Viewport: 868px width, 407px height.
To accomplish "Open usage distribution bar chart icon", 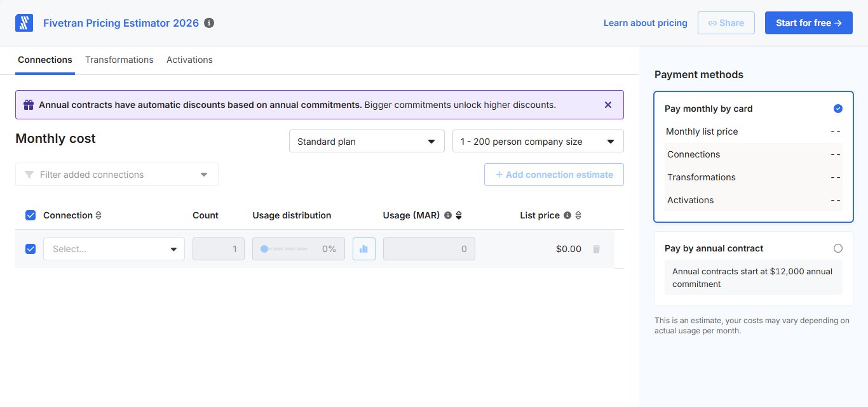I will [x=364, y=249].
